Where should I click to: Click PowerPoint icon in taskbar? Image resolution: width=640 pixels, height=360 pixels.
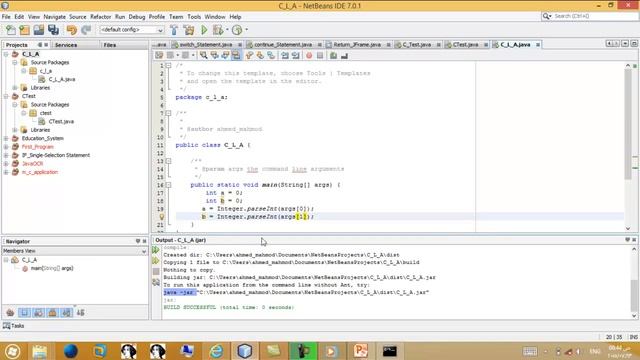click(x=360, y=351)
